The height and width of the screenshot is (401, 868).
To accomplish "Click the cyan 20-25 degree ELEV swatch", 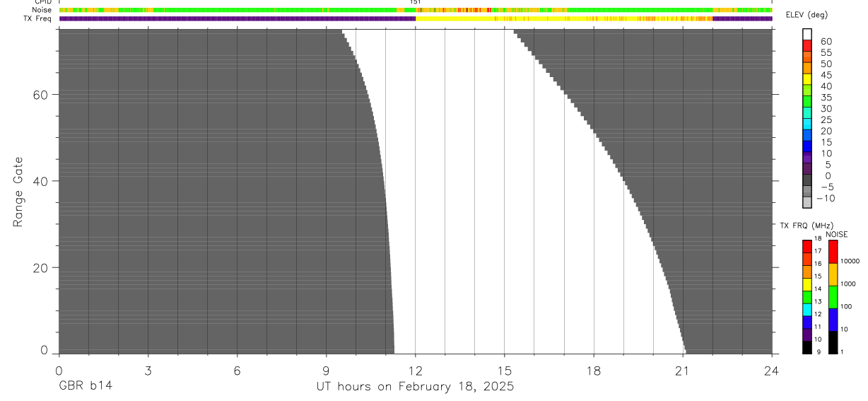I will click(807, 125).
